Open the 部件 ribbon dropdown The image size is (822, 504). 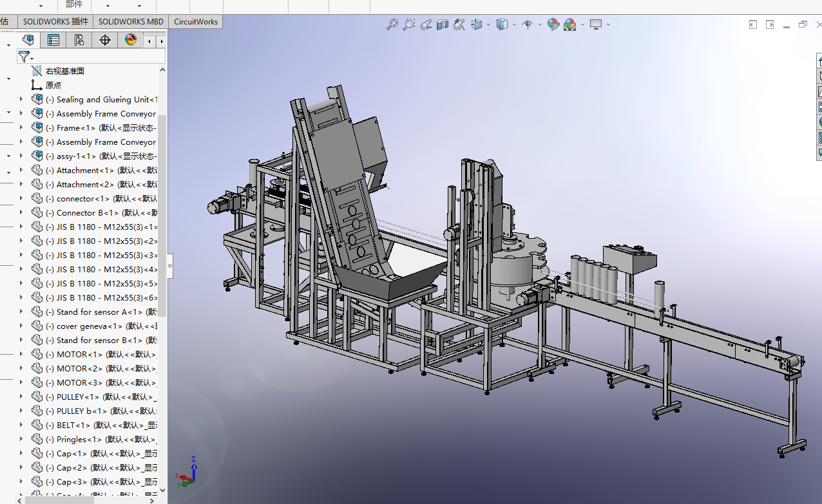tap(74, 5)
